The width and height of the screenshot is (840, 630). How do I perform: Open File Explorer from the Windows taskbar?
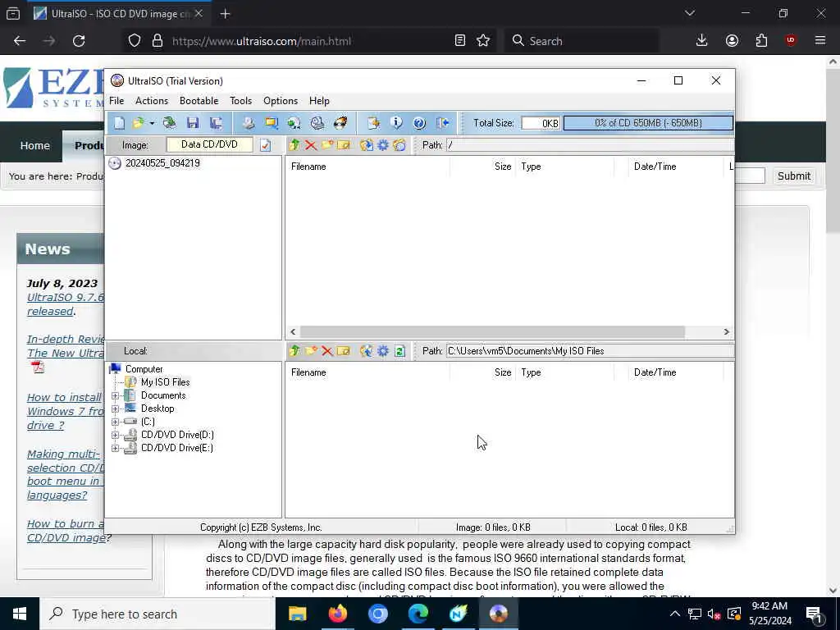click(x=297, y=614)
